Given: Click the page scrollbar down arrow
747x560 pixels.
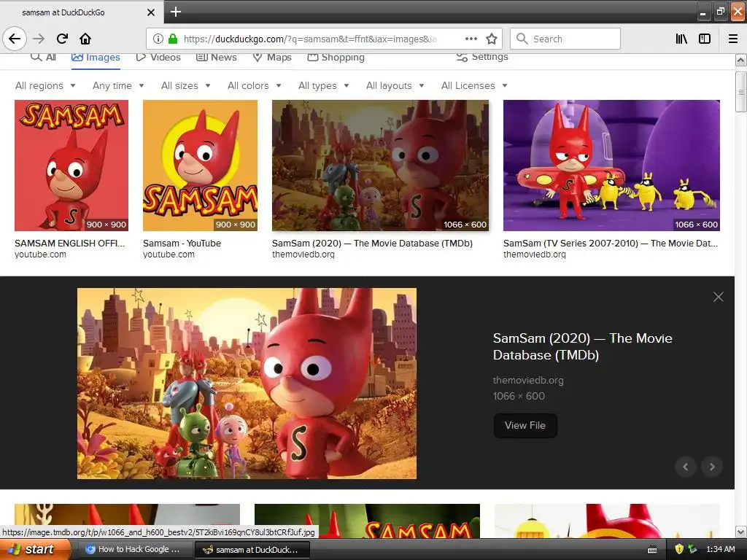Looking at the screenshot, I should click(740, 532).
